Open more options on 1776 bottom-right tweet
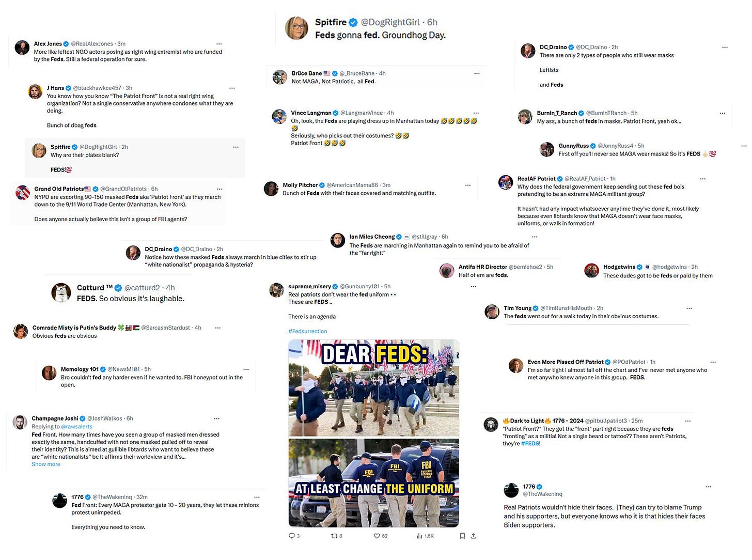The width and height of the screenshot is (752, 560). [x=708, y=487]
